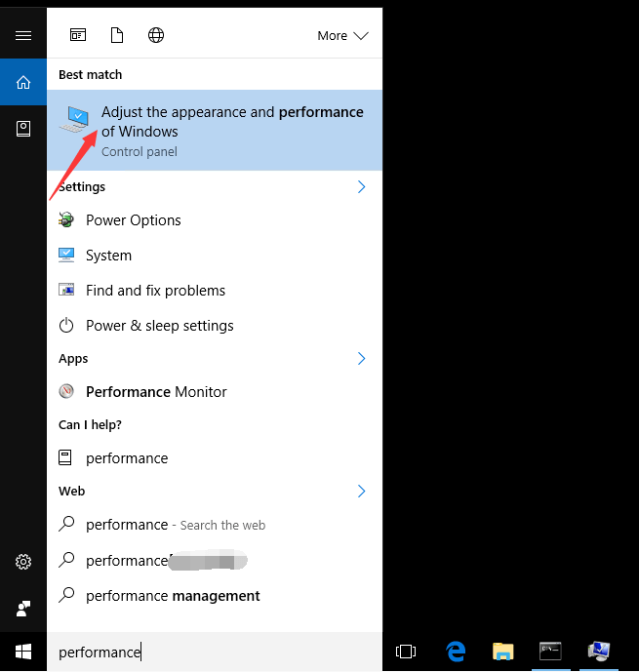Screen dimensions: 639x672
Task: Open the More filters dropdown
Action: pos(342,35)
